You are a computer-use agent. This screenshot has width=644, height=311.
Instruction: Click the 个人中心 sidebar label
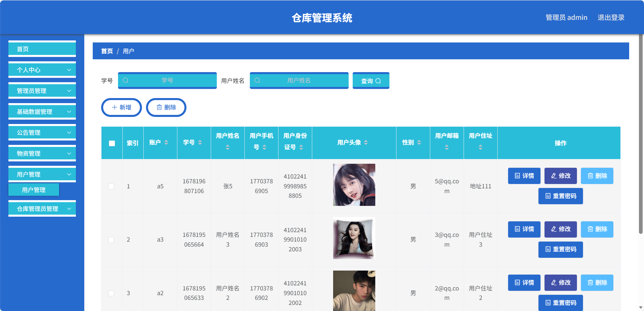point(29,70)
